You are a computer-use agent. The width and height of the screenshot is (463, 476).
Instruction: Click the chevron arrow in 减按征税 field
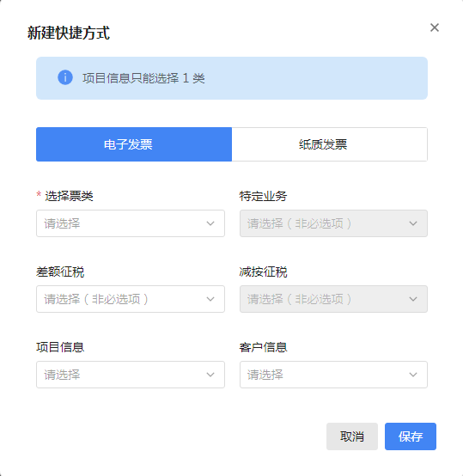pos(413,299)
